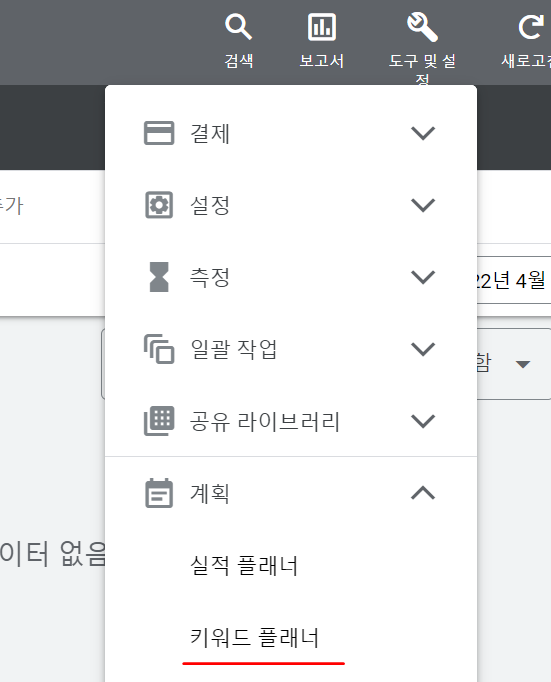Screen dimensions: 551x682
Task: Expand the 설정 section chevron
Action: (x=423, y=205)
